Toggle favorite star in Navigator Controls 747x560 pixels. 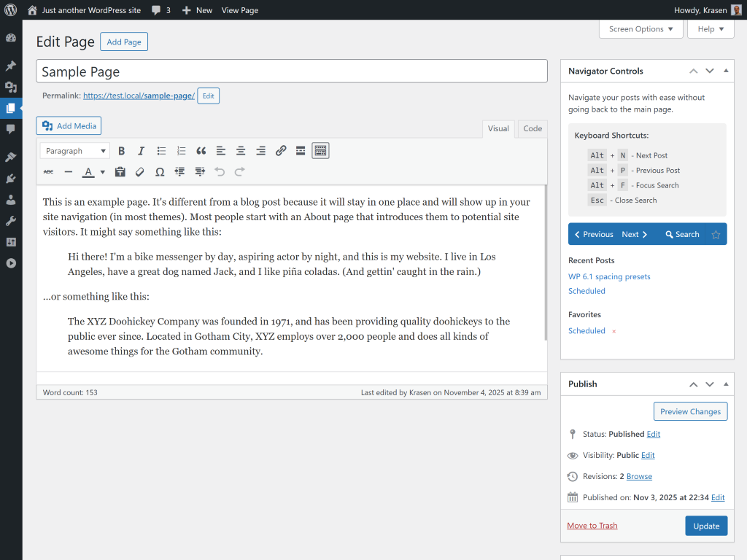(716, 235)
